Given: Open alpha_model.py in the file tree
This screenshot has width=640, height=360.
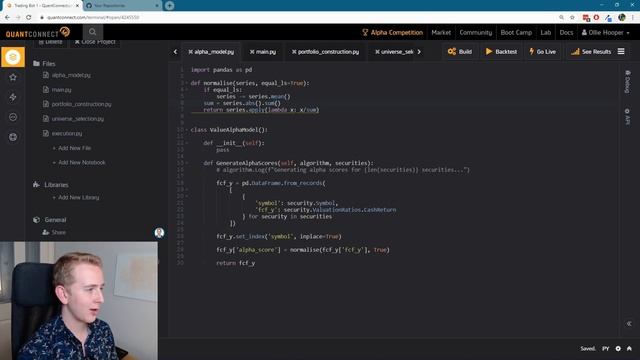Looking at the screenshot, I should 71,75.
